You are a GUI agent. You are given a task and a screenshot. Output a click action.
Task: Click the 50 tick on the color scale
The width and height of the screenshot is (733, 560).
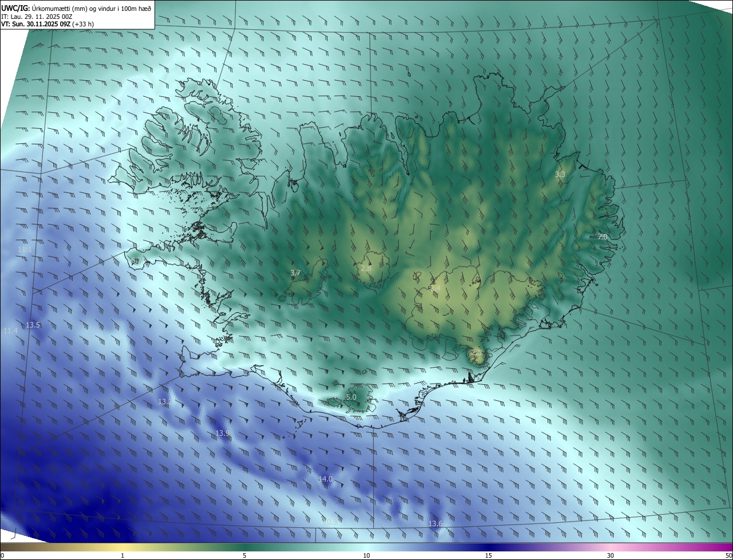(x=728, y=555)
